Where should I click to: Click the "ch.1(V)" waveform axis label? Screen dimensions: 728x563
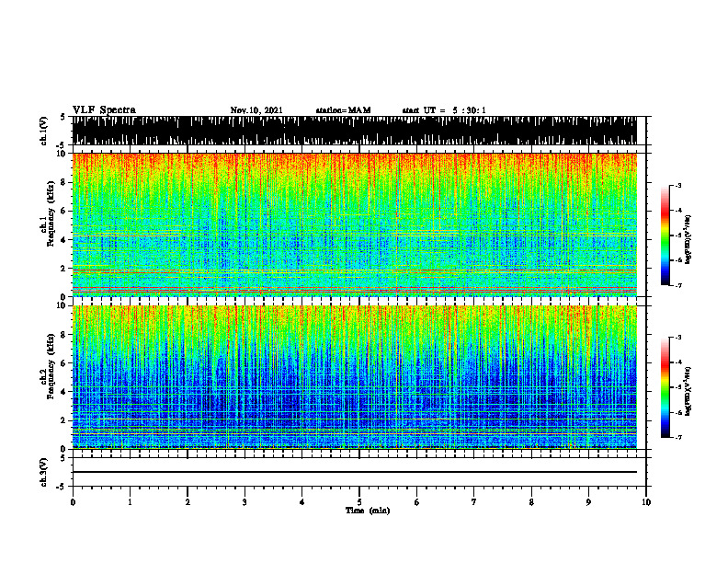click(x=43, y=131)
